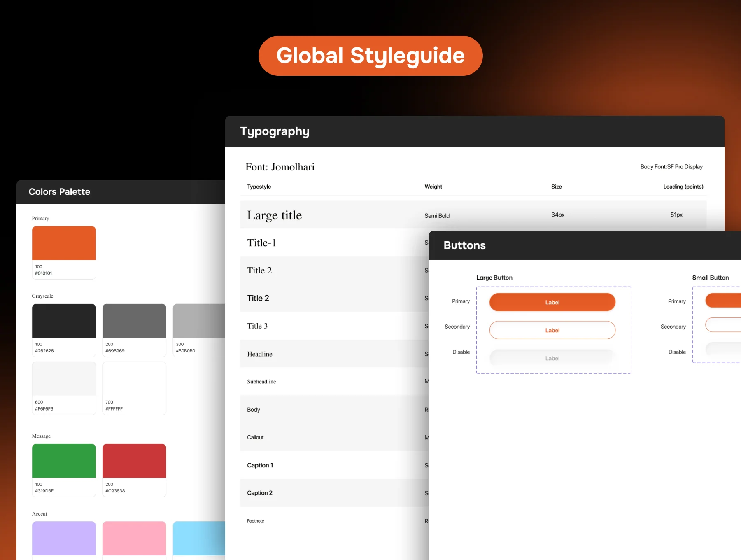Click the Global Styleguide orange banner
The image size is (741, 560).
370,56
